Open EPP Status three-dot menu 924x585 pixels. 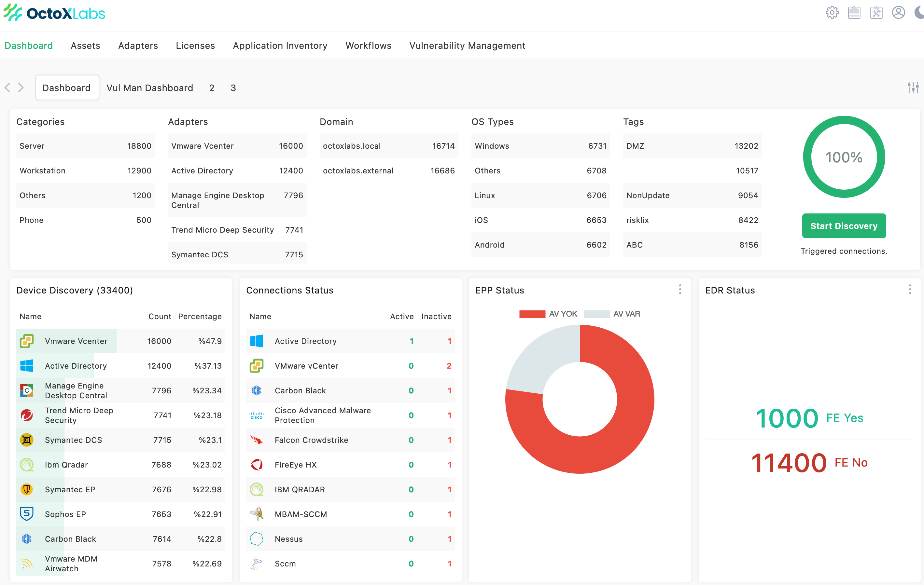pos(680,290)
